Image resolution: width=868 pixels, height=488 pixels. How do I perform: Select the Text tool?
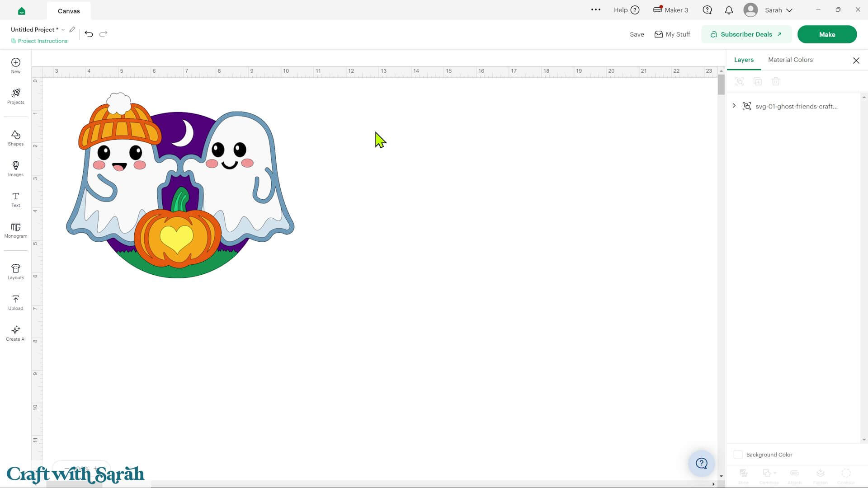[15, 200]
